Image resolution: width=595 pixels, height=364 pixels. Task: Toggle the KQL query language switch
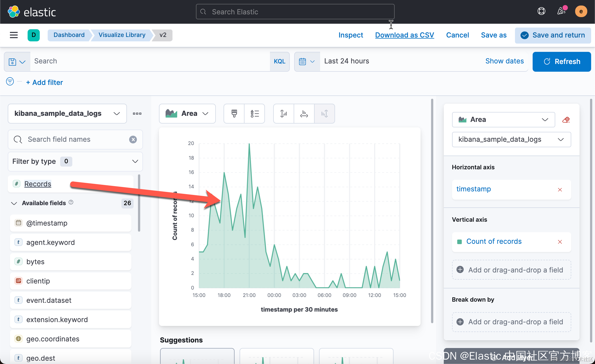click(279, 61)
